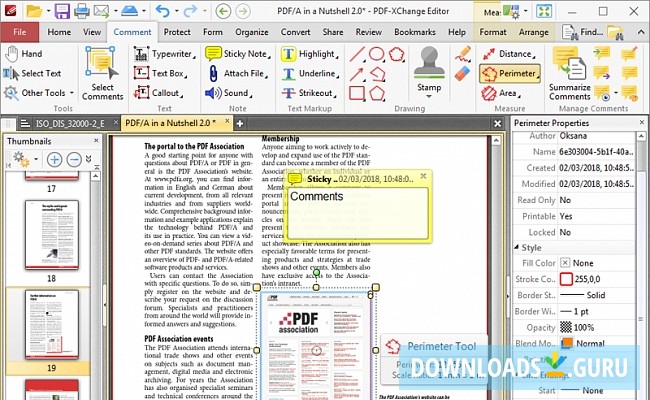The image size is (650, 400).
Task: Click the Perimeter measure tool
Action: click(x=510, y=73)
